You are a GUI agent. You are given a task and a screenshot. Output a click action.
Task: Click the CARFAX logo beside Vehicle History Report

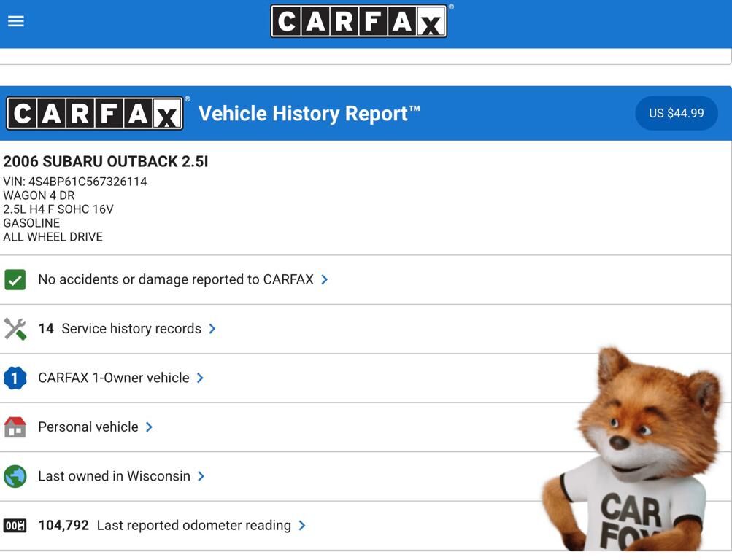pos(95,113)
